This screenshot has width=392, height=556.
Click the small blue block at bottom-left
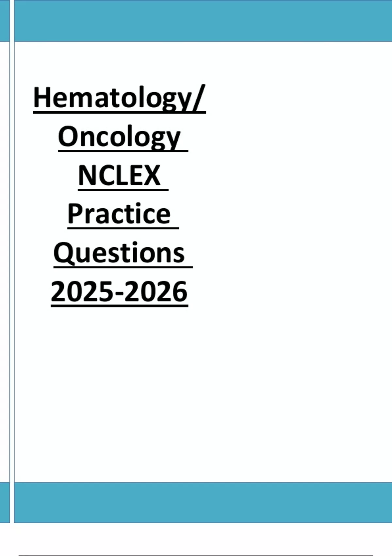(5, 502)
